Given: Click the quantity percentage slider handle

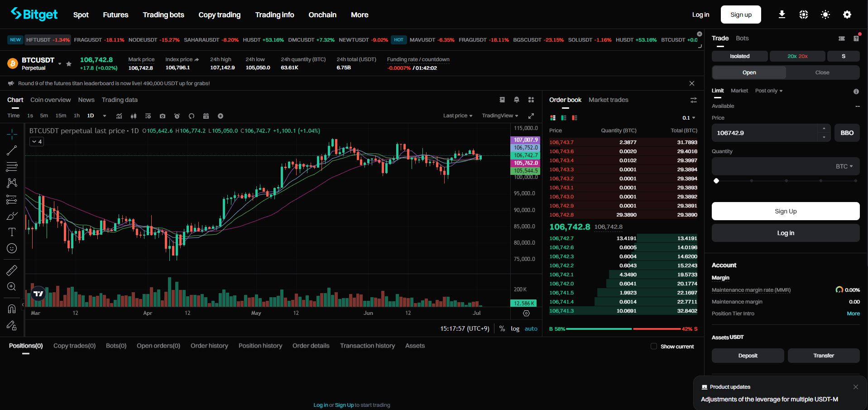Looking at the screenshot, I should [x=716, y=181].
